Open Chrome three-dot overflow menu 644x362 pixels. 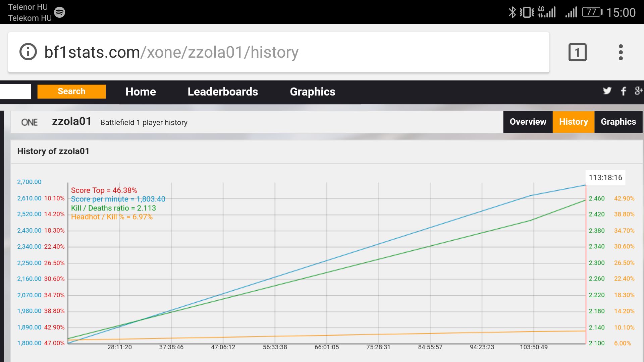[621, 52]
